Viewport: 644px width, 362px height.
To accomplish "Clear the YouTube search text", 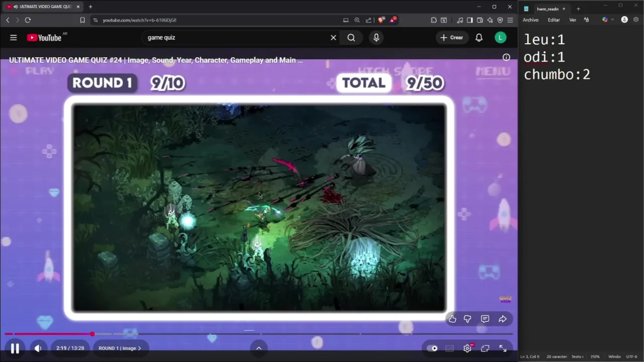I will 333,37.
